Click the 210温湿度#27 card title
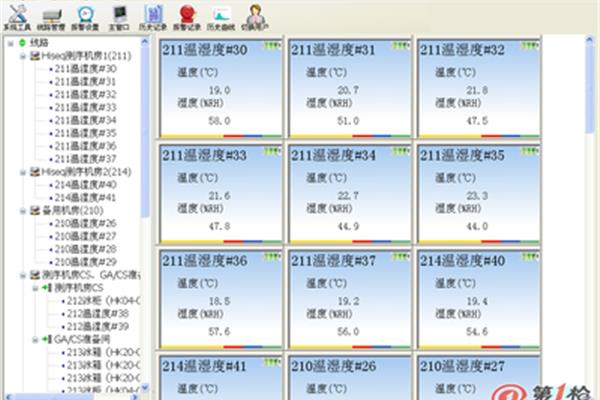Image resolution: width=600 pixels, height=400 pixels. 462,366
